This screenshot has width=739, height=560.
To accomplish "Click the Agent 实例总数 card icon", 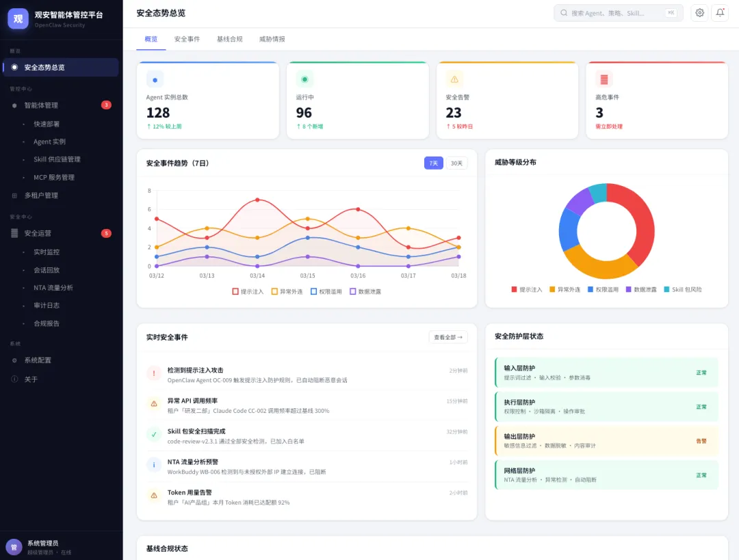I will tap(155, 79).
